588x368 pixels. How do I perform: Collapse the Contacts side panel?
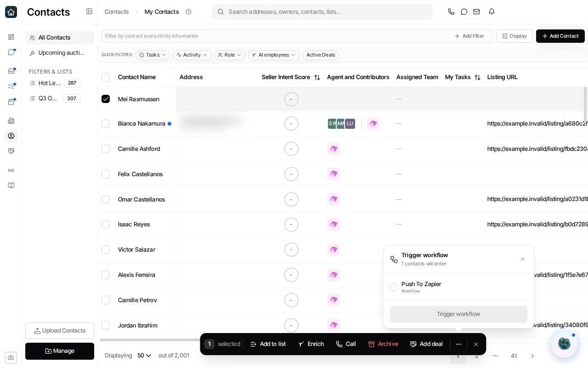pyautogui.click(x=89, y=11)
